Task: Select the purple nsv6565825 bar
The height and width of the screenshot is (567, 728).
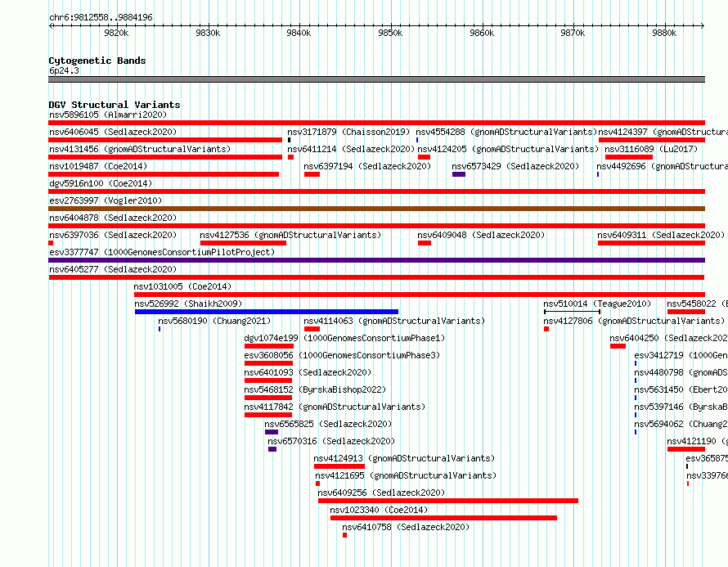Action: coord(272,432)
